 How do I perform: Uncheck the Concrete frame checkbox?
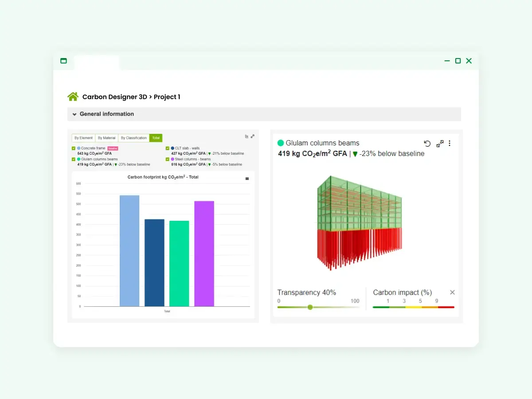click(x=74, y=149)
